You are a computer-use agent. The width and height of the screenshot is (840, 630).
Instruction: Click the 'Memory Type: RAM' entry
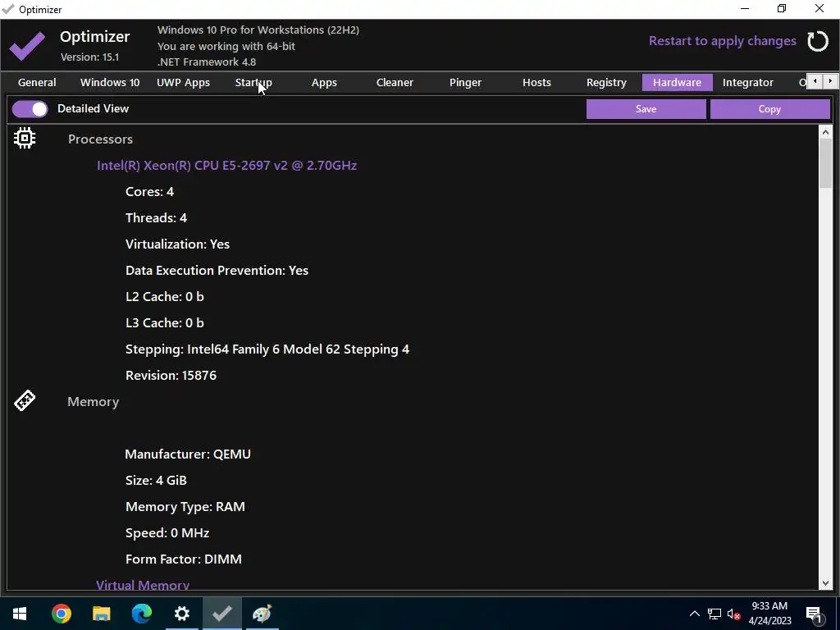pos(185,507)
